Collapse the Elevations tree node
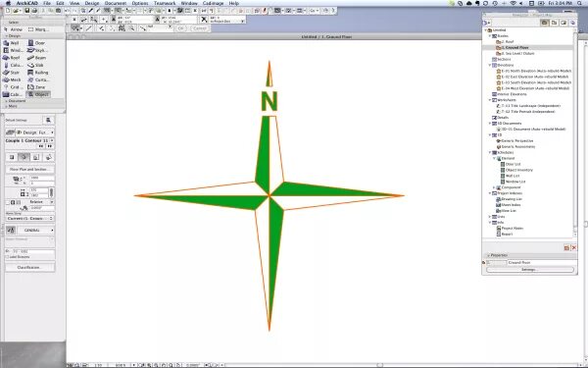 tap(490, 66)
